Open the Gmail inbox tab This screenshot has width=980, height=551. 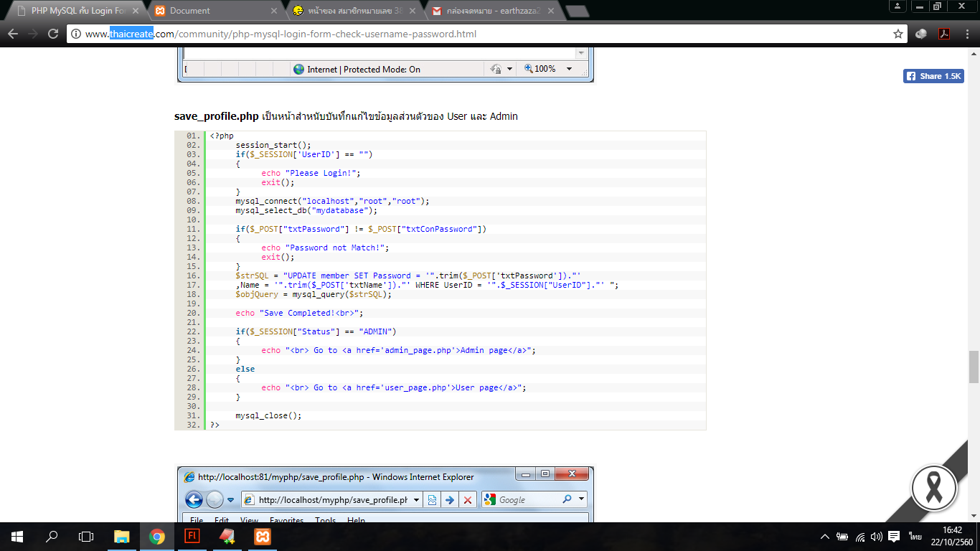click(x=494, y=11)
